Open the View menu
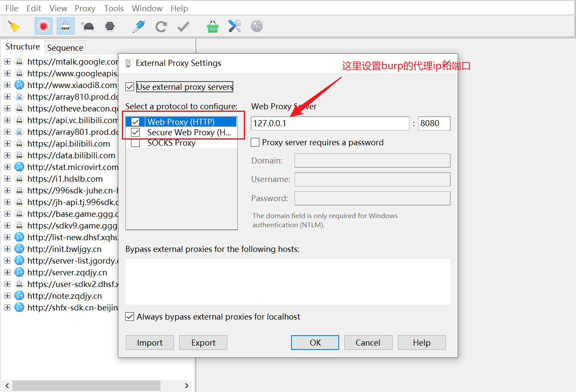 pyautogui.click(x=58, y=8)
